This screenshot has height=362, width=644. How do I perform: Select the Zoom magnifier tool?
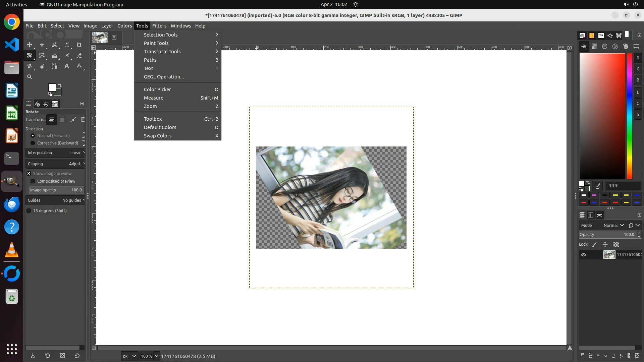pos(30,77)
